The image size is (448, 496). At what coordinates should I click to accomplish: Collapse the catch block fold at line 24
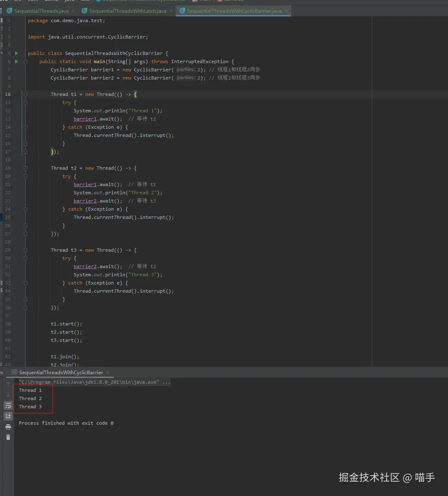point(25,209)
